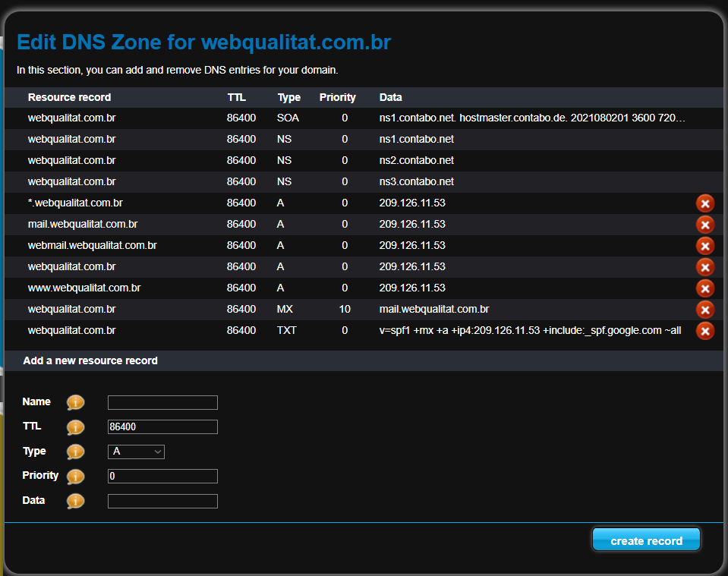Image resolution: width=728 pixels, height=576 pixels.
Task: Click the MX type cell
Action: tap(285, 310)
